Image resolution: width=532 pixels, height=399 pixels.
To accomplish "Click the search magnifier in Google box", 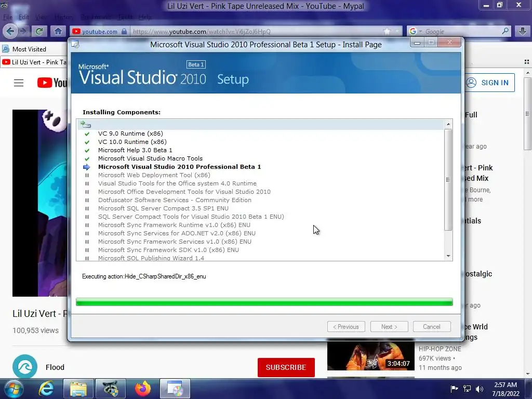I will click(505, 31).
